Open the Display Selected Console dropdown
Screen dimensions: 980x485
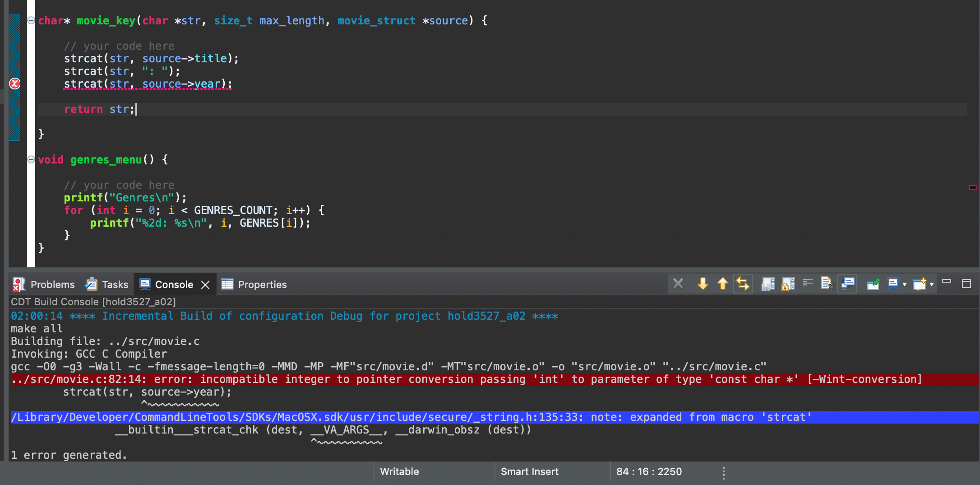904,284
